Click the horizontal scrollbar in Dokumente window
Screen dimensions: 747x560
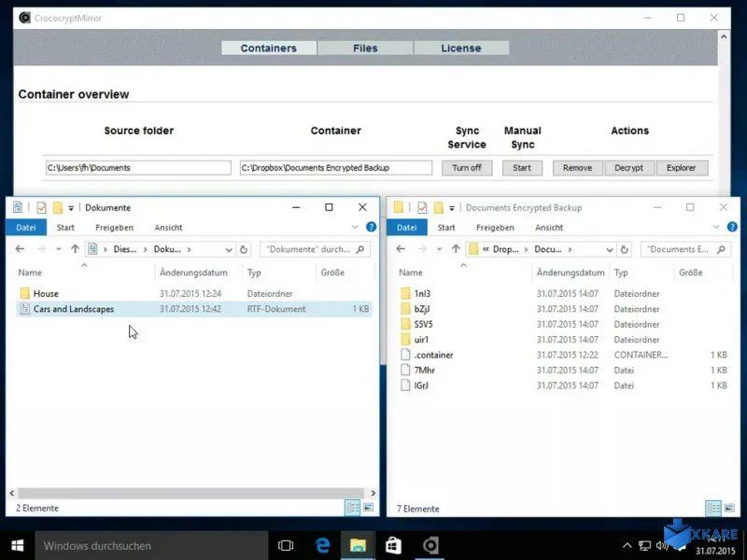click(187, 492)
